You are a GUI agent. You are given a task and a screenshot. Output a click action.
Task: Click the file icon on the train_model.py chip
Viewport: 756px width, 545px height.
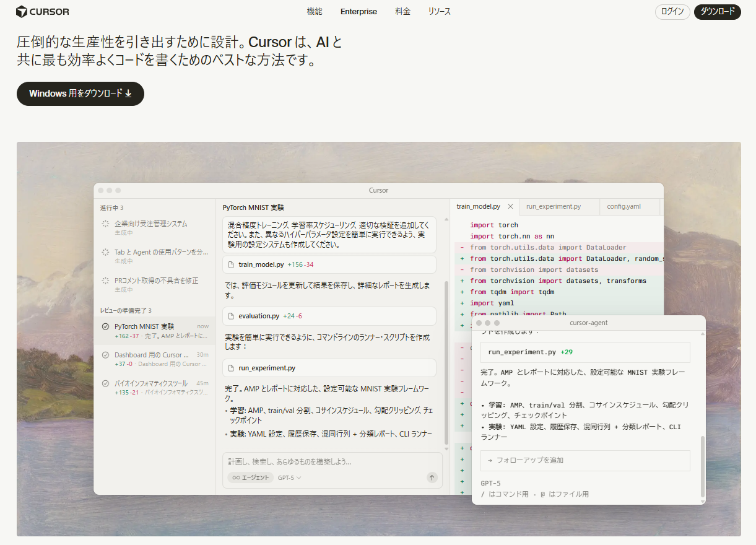(x=230, y=264)
